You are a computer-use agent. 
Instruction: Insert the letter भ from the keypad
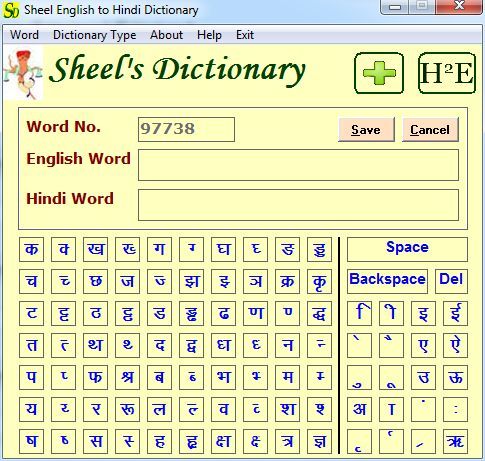(x=223, y=377)
